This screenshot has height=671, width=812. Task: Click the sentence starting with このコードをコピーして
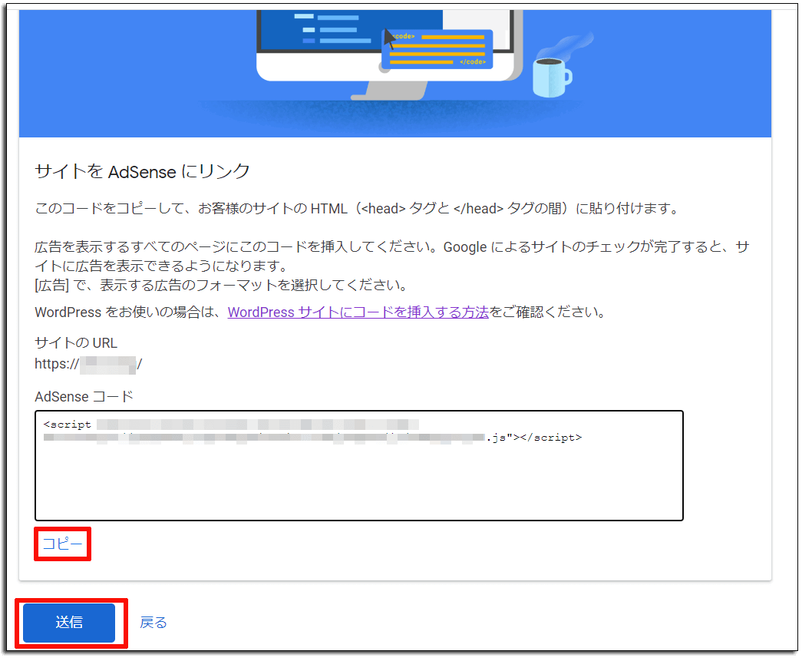[357, 208]
